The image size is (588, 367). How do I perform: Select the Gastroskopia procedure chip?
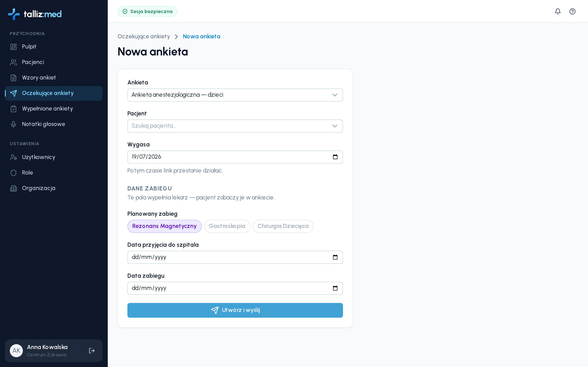pyautogui.click(x=227, y=226)
